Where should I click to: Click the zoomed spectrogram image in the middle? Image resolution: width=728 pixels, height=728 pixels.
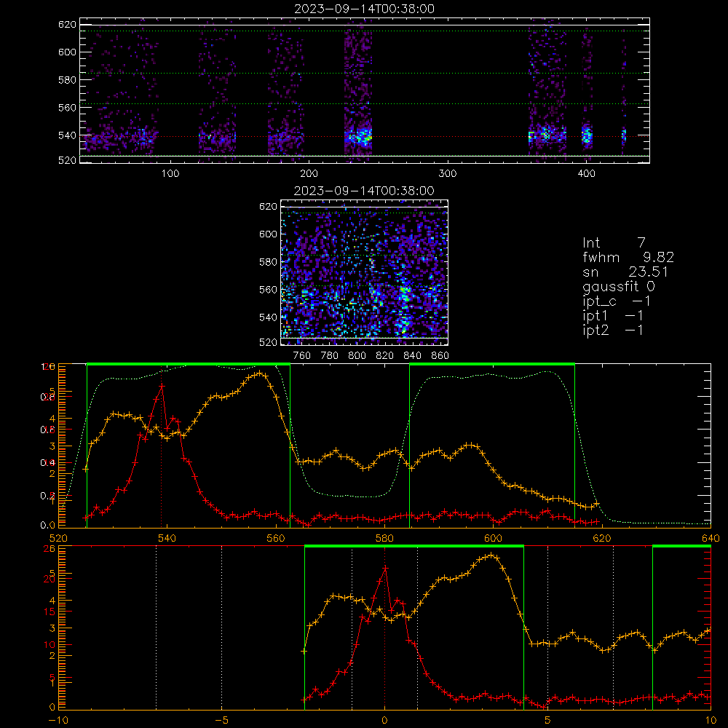point(365,273)
